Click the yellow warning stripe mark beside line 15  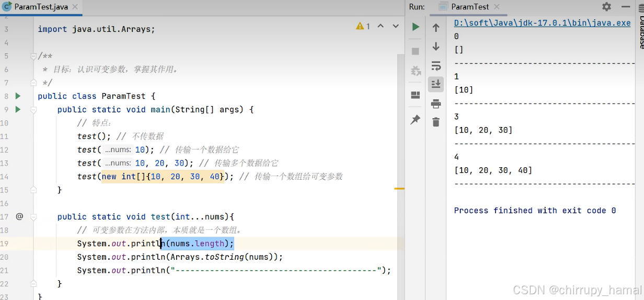click(399, 188)
